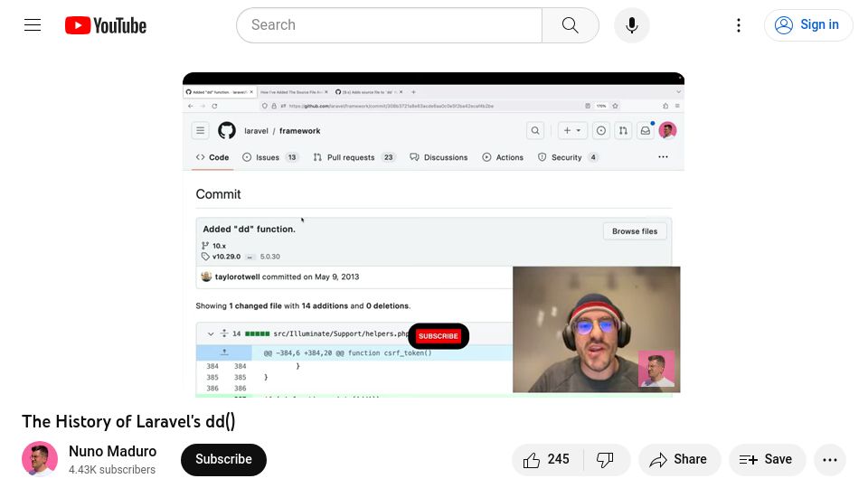The image size is (868, 488).
Task: Bookmark page star in recorded browser
Action: pyautogui.click(x=615, y=106)
